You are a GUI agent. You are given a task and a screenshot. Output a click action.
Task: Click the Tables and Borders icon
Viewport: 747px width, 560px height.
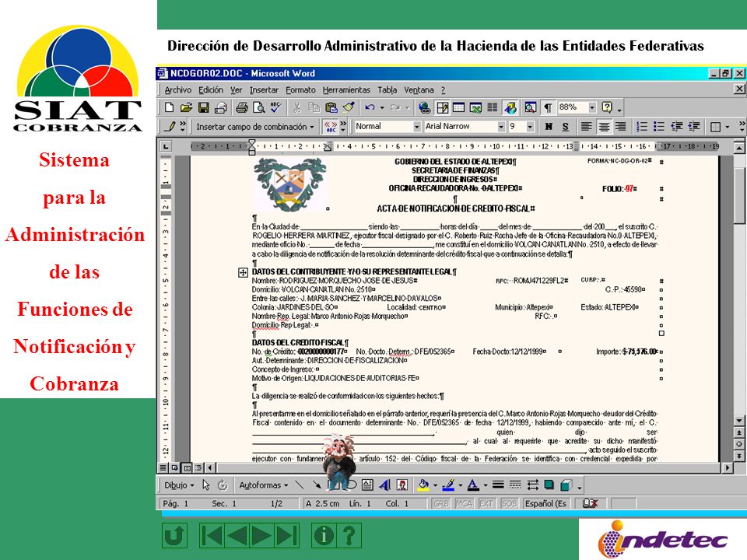point(442,107)
